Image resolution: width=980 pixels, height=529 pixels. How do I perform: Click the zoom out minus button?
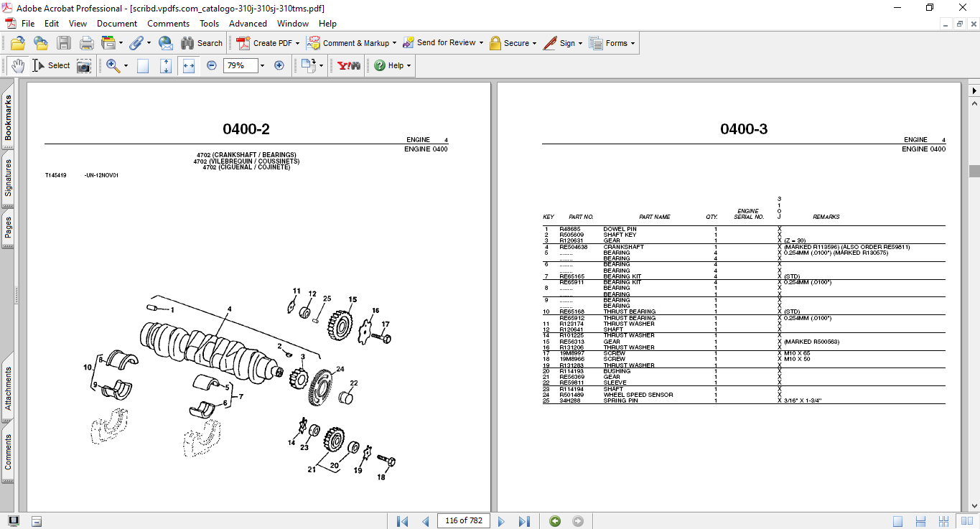coord(212,65)
